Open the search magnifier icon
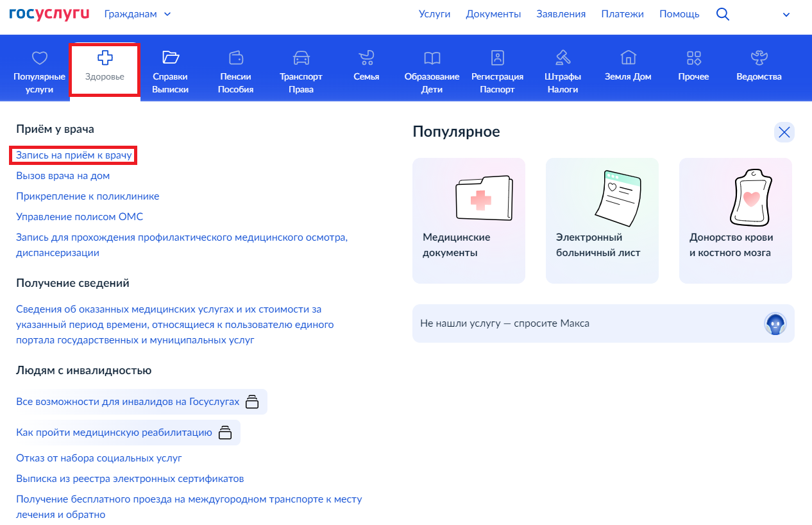 coord(723,14)
